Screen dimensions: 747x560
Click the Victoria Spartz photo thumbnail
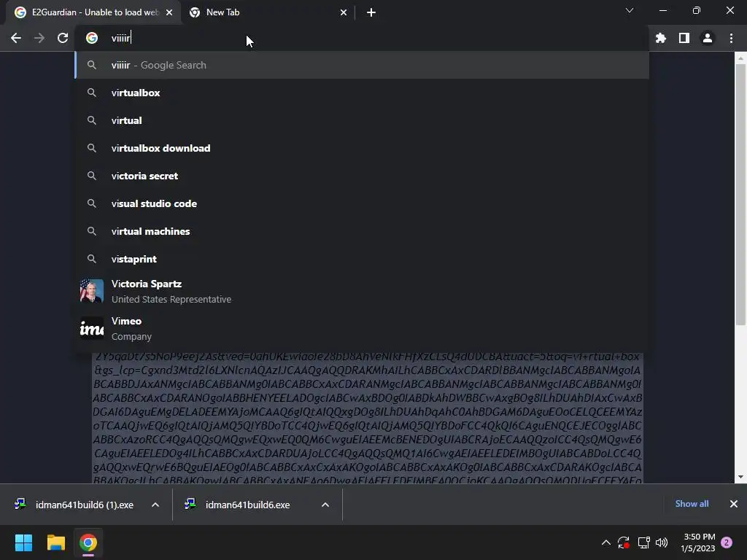click(91, 291)
